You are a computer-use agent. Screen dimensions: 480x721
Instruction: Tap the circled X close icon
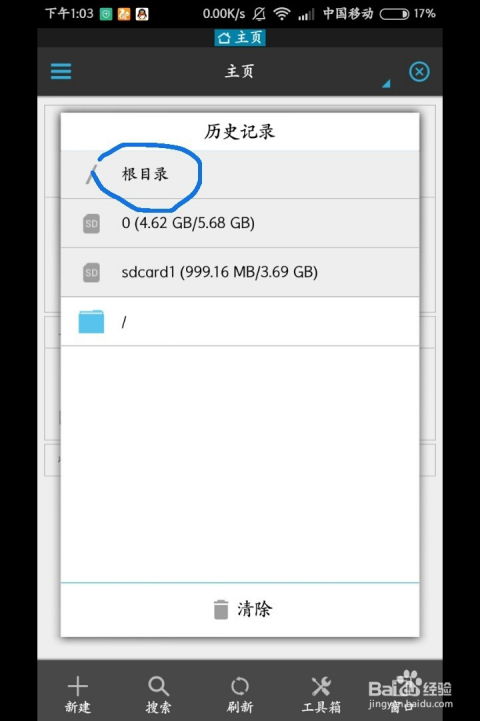click(419, 72)
